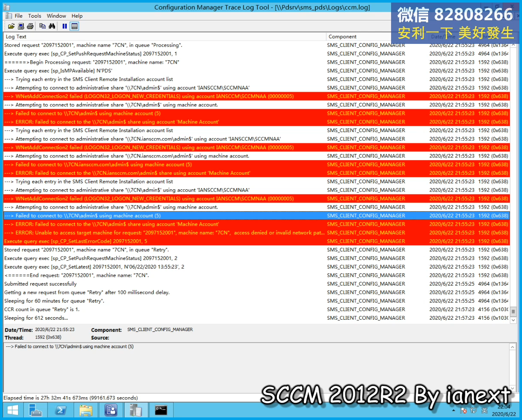This screenshot has width=522, height=420.
Task: Select 'CCR count in queue "Retry" is 1.' row
Action: [256, 309]
